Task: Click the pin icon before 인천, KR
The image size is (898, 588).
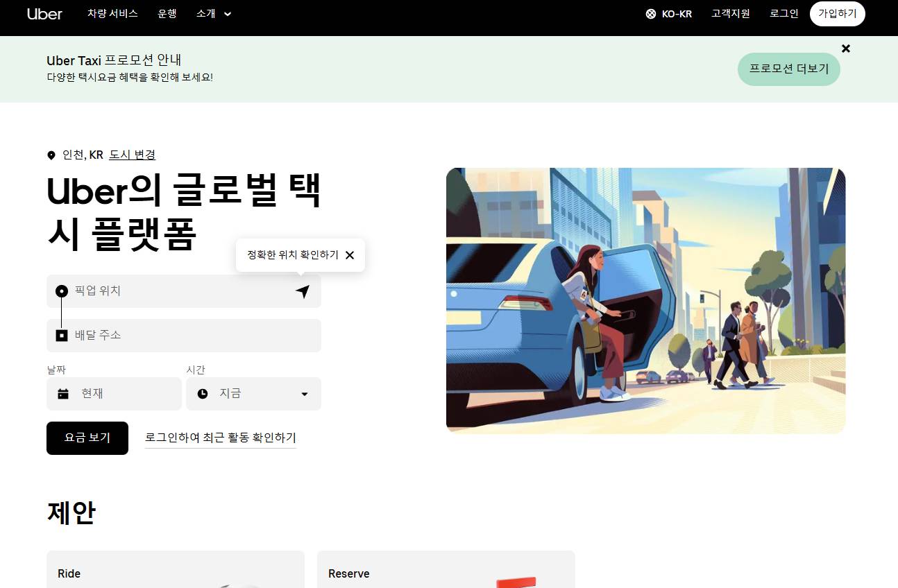Action: 51,155
